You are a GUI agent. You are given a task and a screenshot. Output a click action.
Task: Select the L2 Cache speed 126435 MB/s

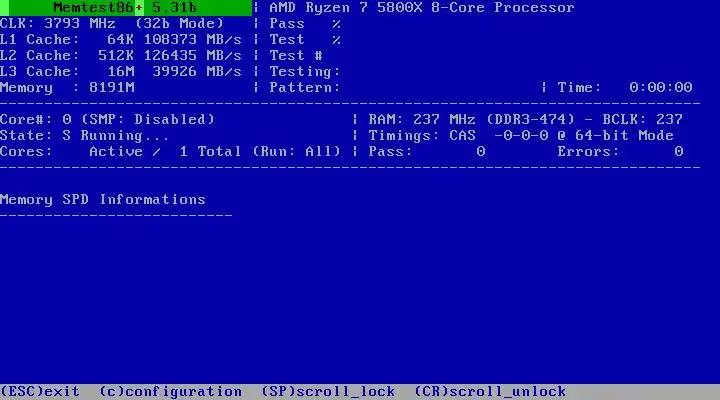[192, 56]
